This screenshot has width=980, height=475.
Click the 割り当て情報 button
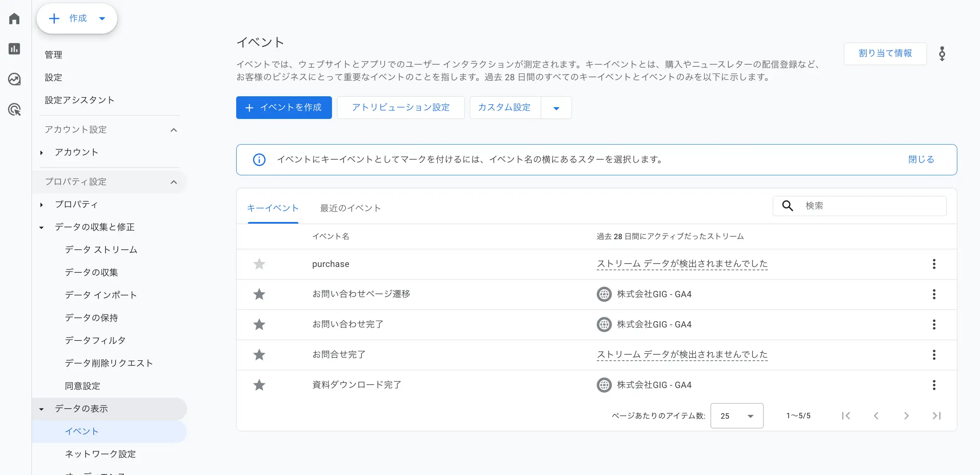click(885, 53)
